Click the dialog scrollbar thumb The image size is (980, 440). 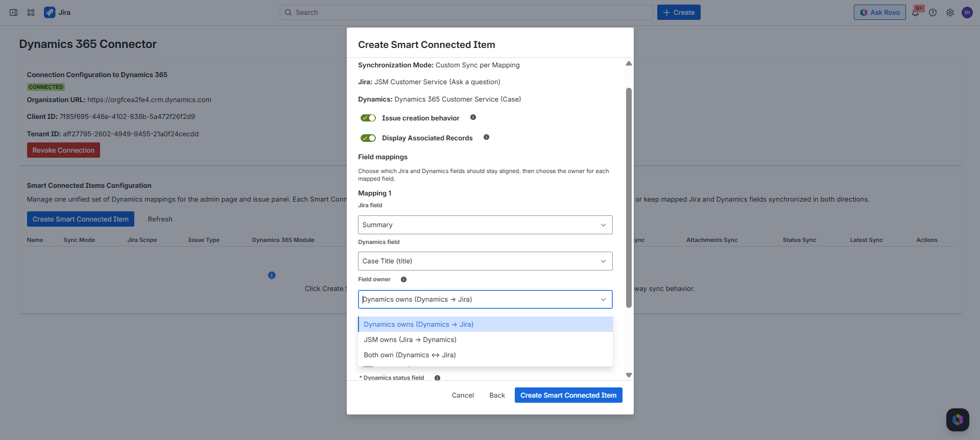pyautogui.click(x=629, y=198)
